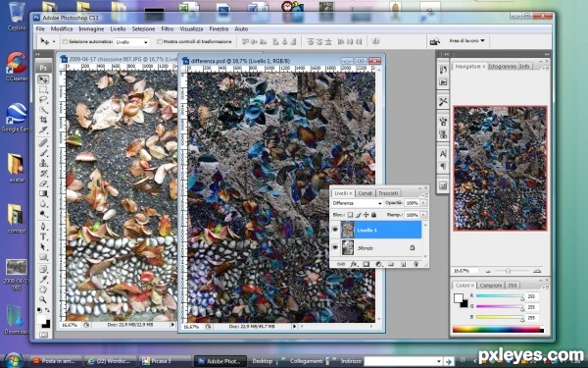The height and width of the screenshot is (368, 588).
Task: Open status bar arrow in chiossone JPG window
Action: [x=172, y=325]
